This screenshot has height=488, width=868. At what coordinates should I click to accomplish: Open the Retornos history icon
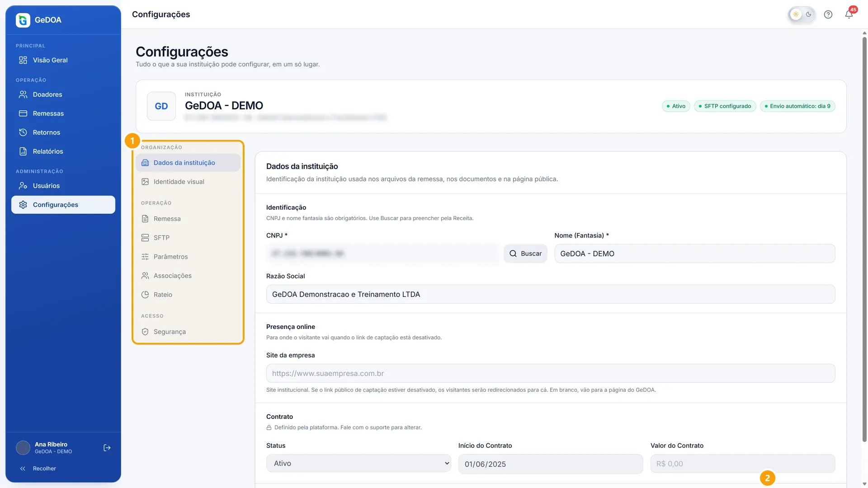pos(23,132)
